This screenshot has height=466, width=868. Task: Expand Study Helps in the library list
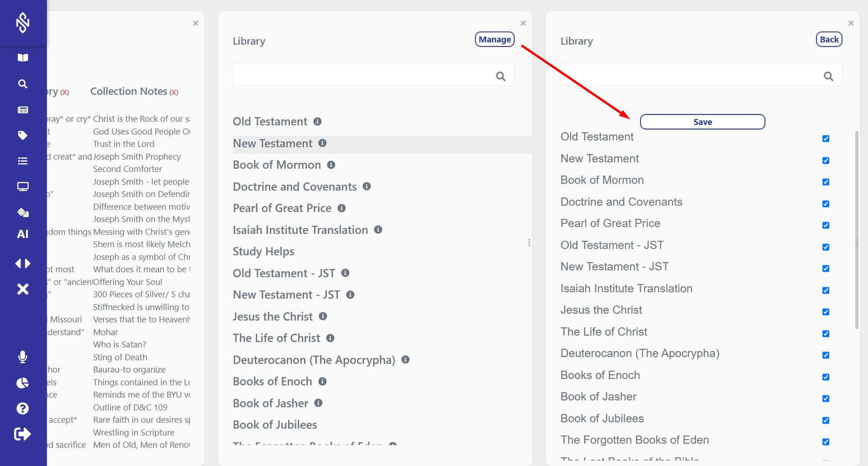coord(264,252)
